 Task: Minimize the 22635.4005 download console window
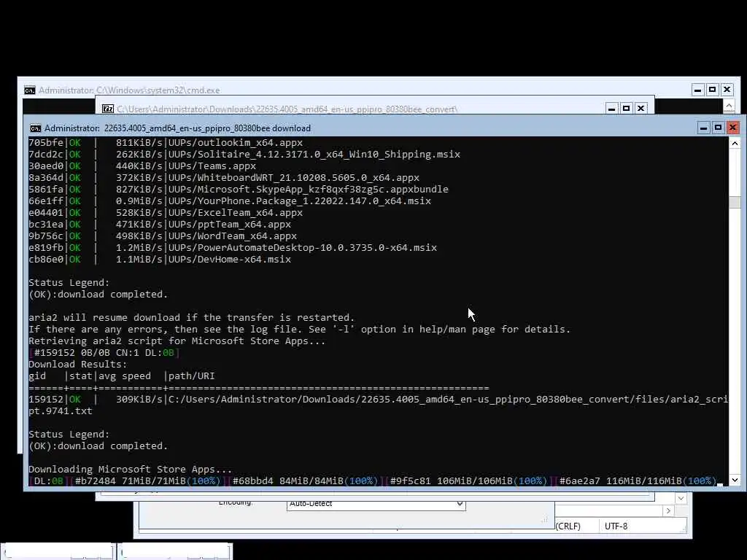703,128
